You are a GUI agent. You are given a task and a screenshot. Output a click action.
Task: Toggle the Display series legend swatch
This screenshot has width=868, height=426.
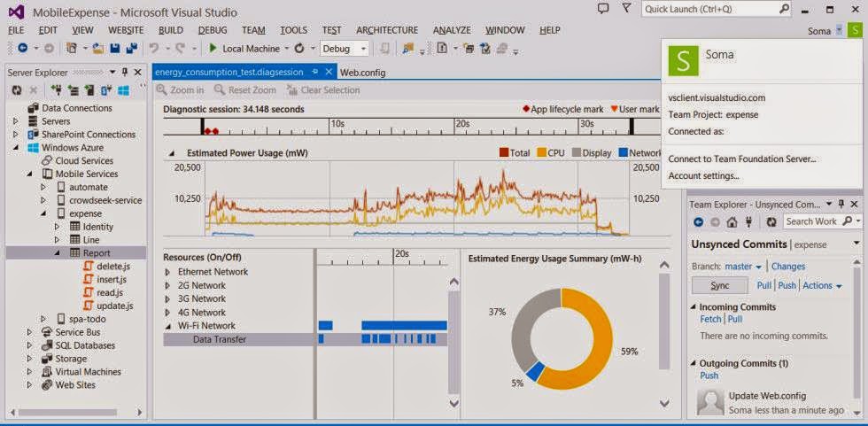[576, 152]
